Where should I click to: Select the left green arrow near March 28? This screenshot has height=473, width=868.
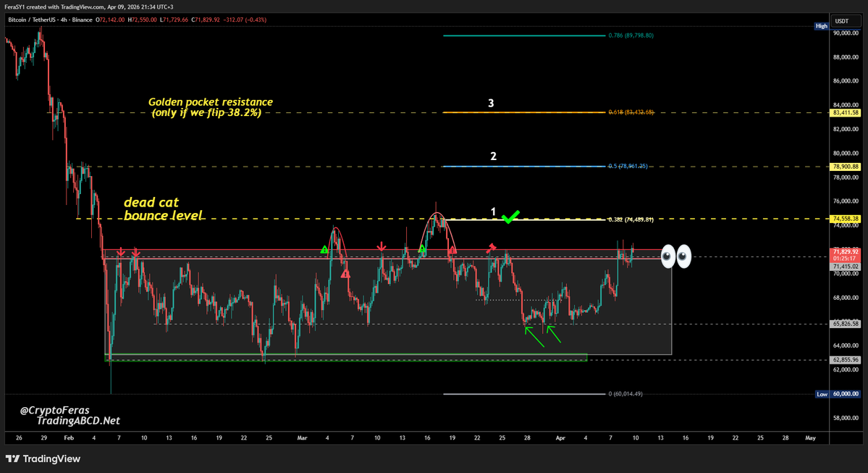(534, 336)
